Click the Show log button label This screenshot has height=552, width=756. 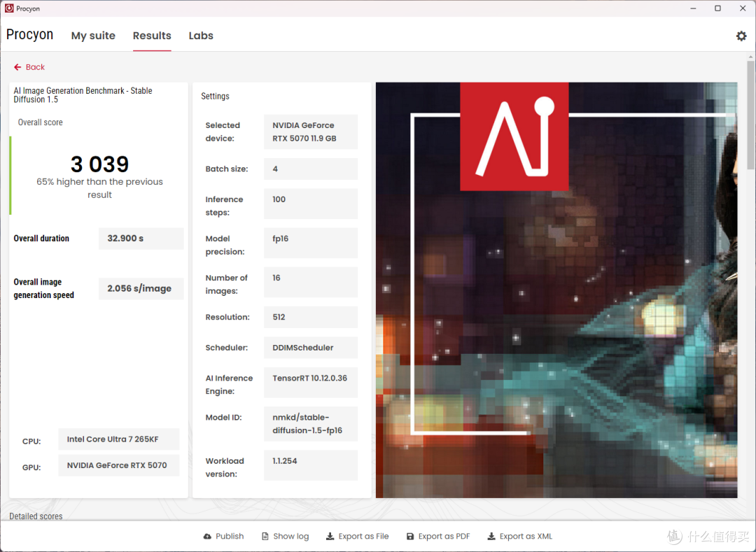(x=291, y=536)
